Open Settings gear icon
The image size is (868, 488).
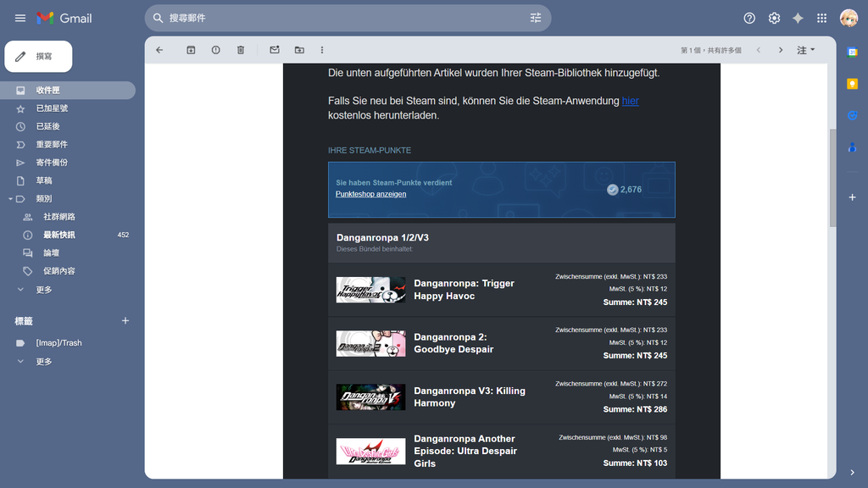(774, 19)
